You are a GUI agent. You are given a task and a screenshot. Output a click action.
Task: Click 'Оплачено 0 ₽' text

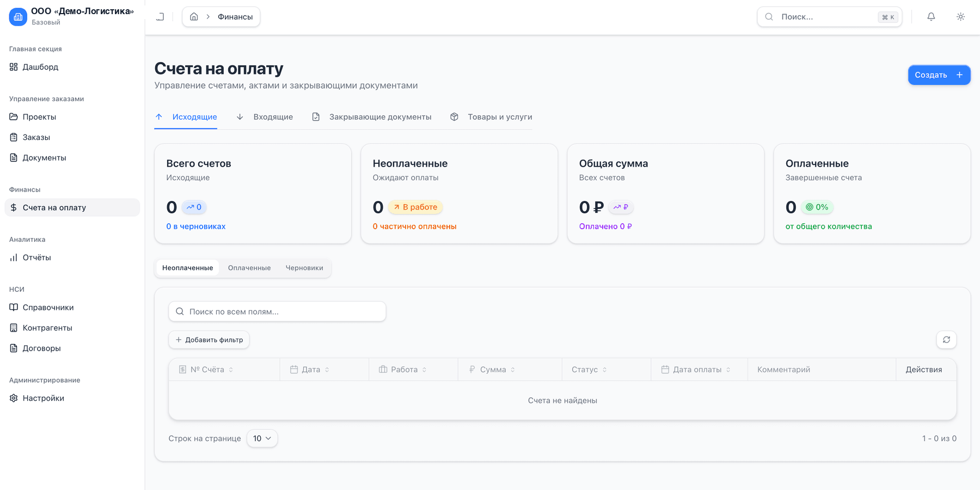pos(605,226)
